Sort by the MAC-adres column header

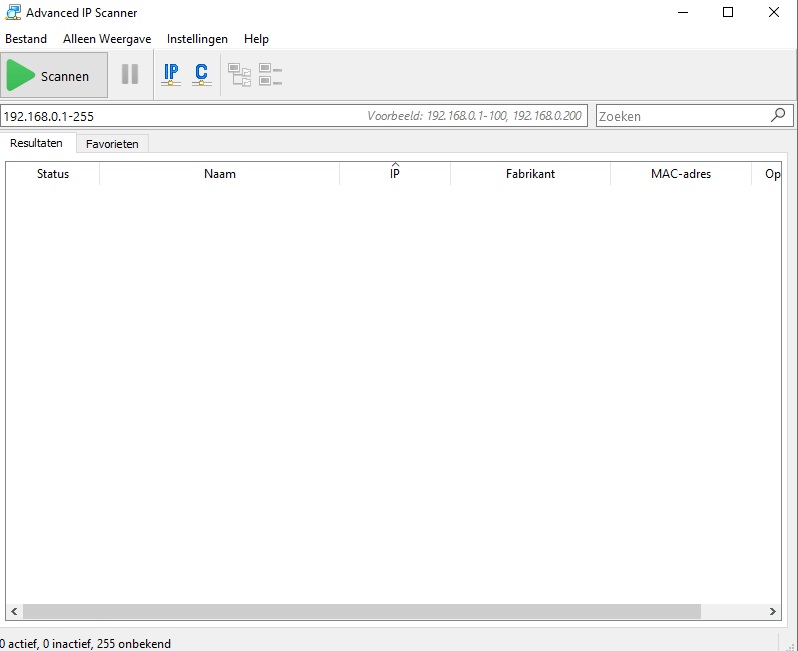681,174
